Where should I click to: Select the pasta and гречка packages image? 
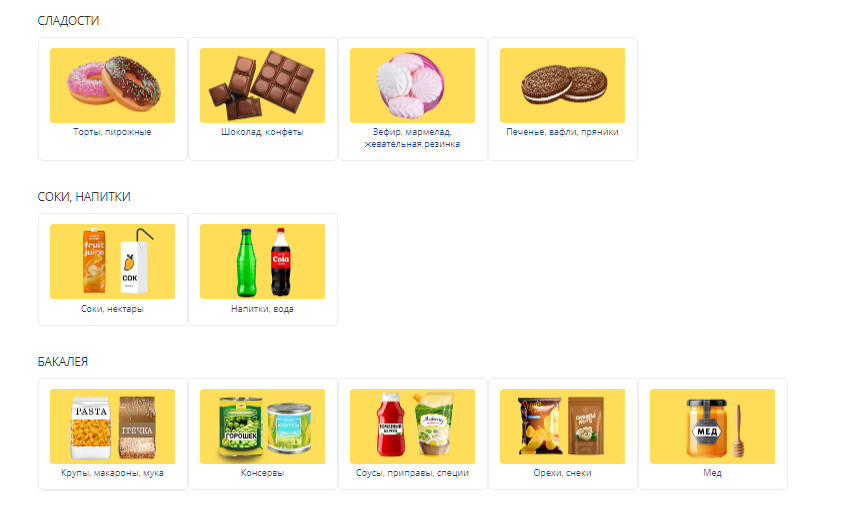pos(112,426)
